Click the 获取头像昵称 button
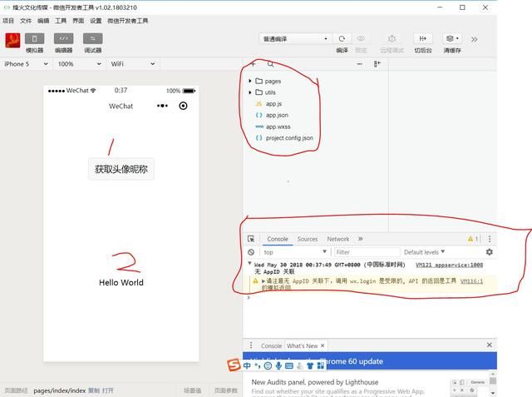 click(x=121, y=169)
